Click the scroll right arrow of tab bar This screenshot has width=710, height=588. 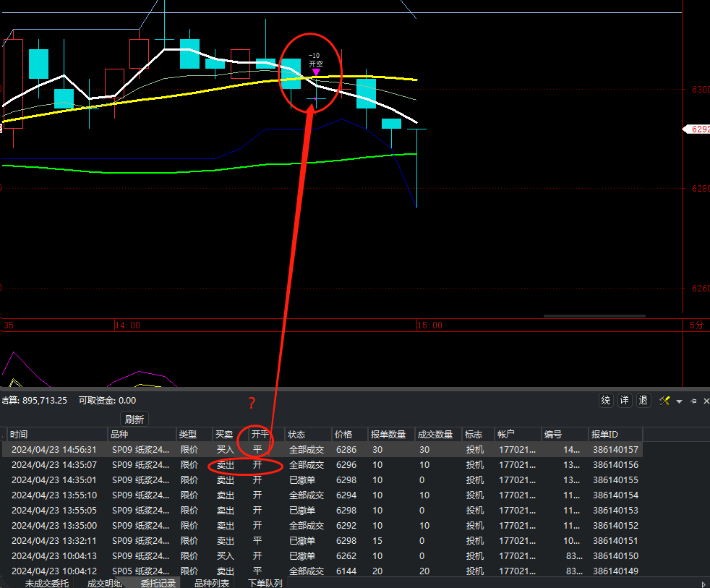coord(703,584)
